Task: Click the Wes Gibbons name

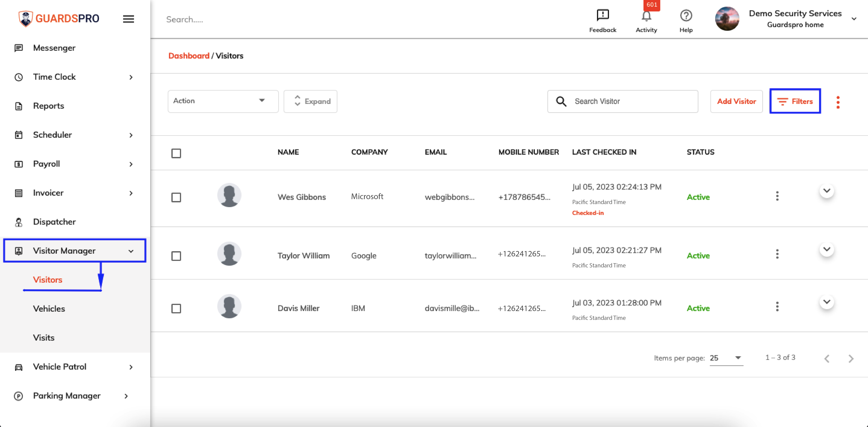Action: point(302,197)
